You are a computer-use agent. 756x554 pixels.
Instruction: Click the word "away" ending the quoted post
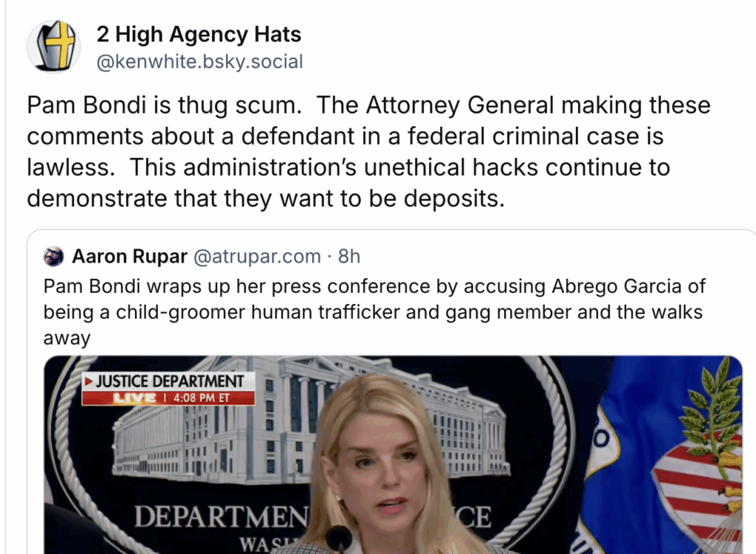coord(67,339)
